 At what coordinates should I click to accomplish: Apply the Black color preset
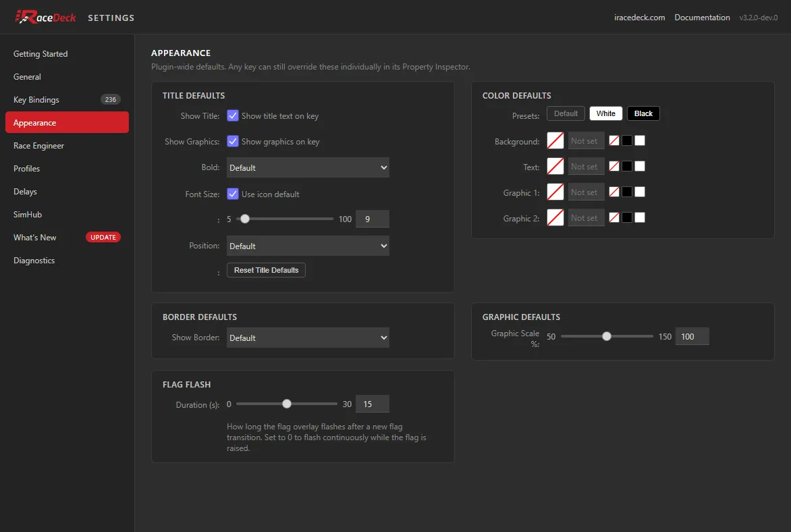click(x=643, y=113)
